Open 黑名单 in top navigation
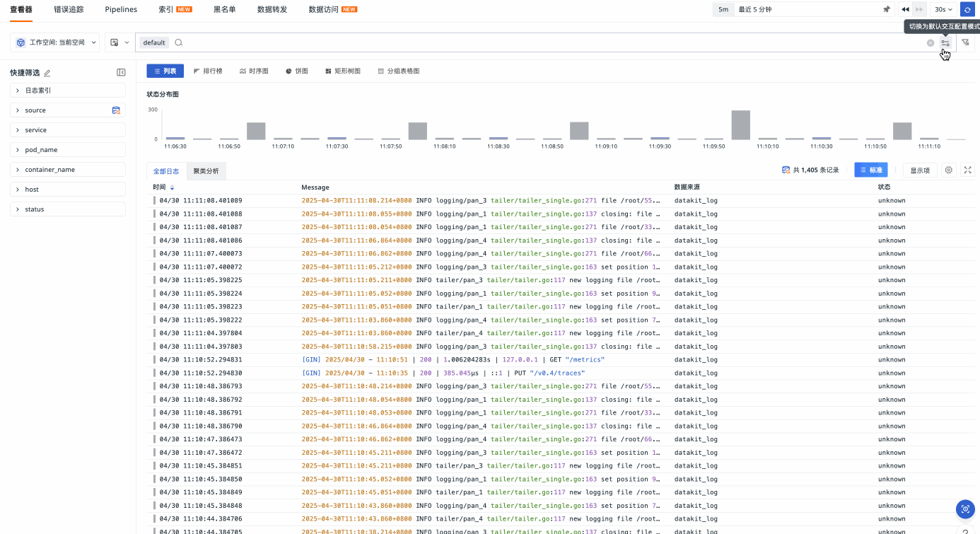This screenshot has height=534, width=980. tap(225, 9)
